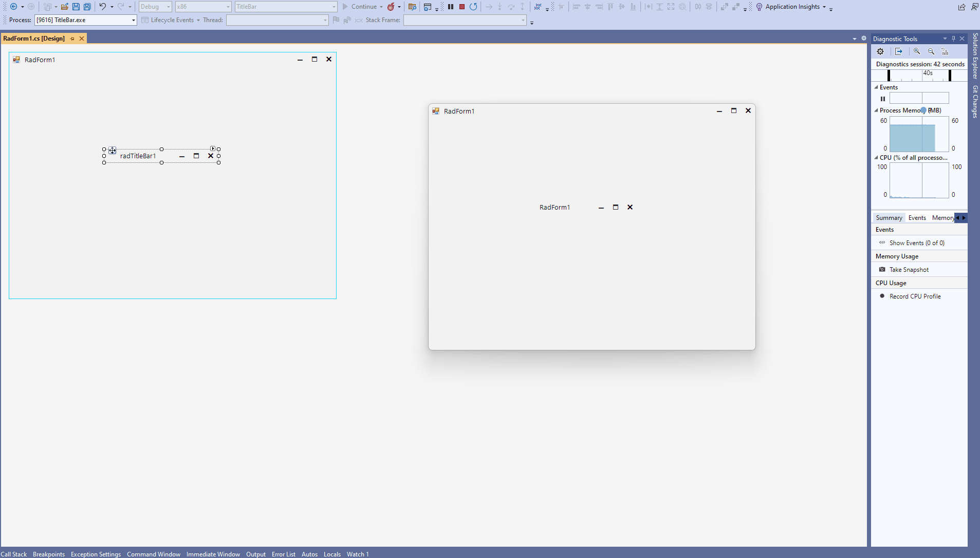The width and height of the screenshot is (980, 558).
Task: Click the Undo toolbar icon
Action: click(x=103, y=7)
